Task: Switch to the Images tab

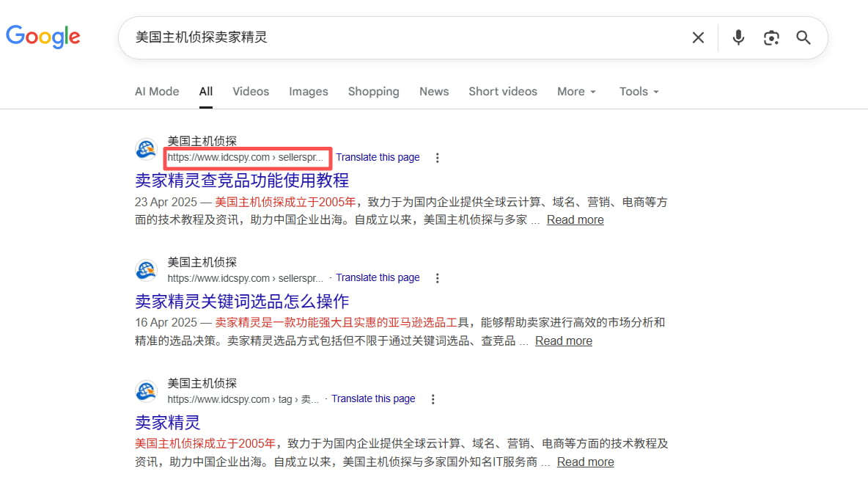Action: pos(308,92)
